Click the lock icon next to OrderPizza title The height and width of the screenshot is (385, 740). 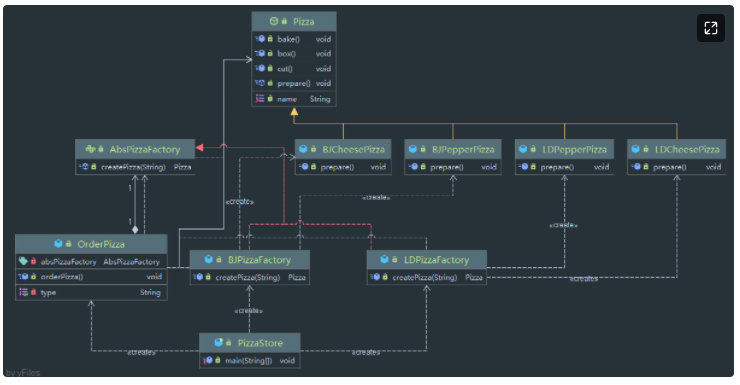69,244
